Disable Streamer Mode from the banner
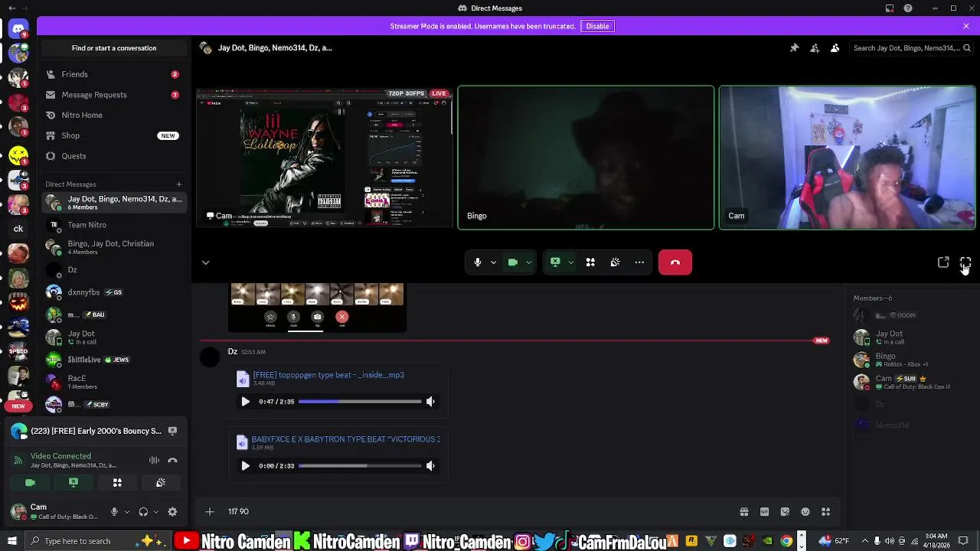This screenshot has width=980, height=551. pyautogui.click(x=597, y=26)
